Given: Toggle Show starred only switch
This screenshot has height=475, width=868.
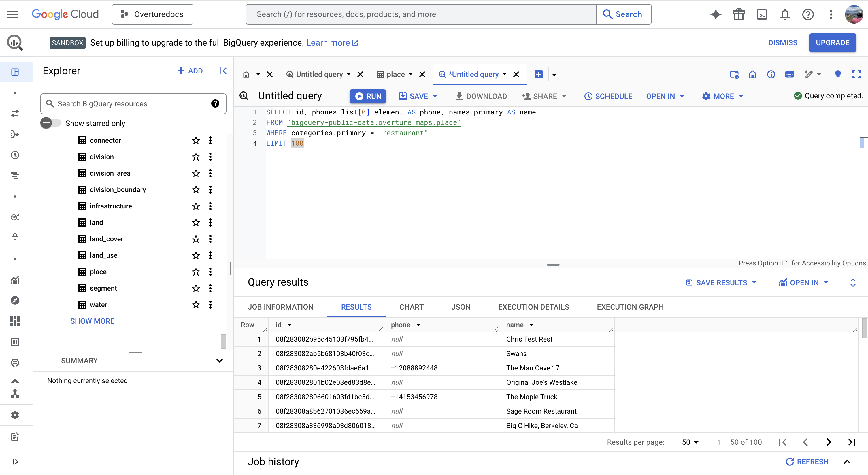Looking at the screenshot, I should tap(50, 123).
